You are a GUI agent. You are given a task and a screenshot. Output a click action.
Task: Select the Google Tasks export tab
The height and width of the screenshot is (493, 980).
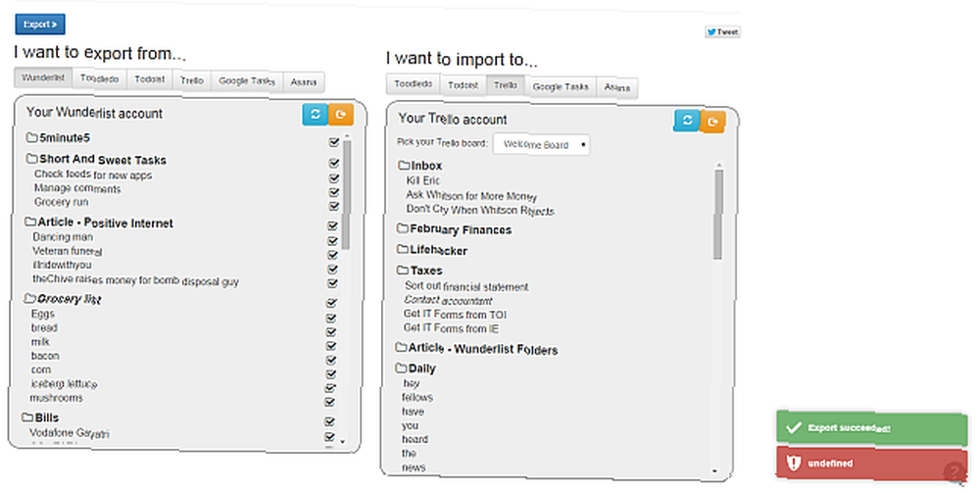coord(247,81)
